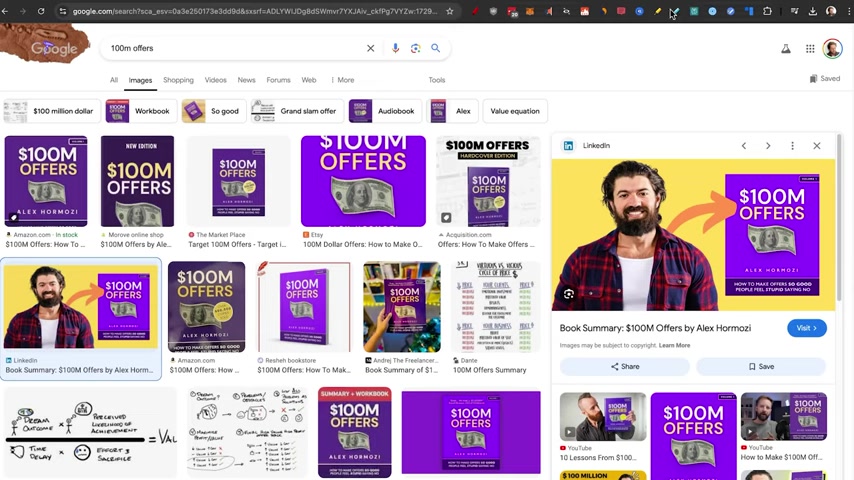Open the Saved items link
Image resolution: width=854 pixels, height=480 pixels.
825,78
